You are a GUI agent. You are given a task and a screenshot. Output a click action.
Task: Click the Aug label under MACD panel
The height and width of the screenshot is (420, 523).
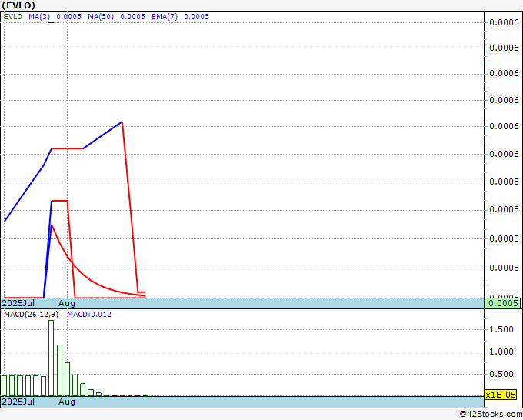point(67,402)
